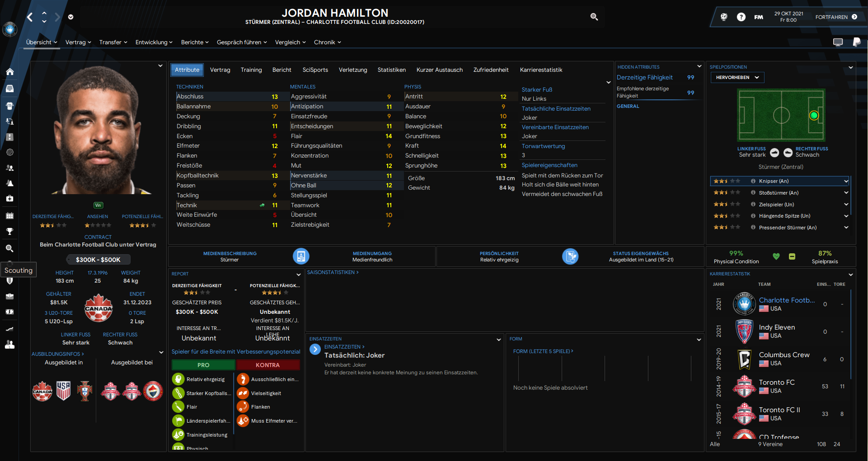Open the Finances banknote icon in sidebar
This screenshot has height=461, width=868.
9,312
